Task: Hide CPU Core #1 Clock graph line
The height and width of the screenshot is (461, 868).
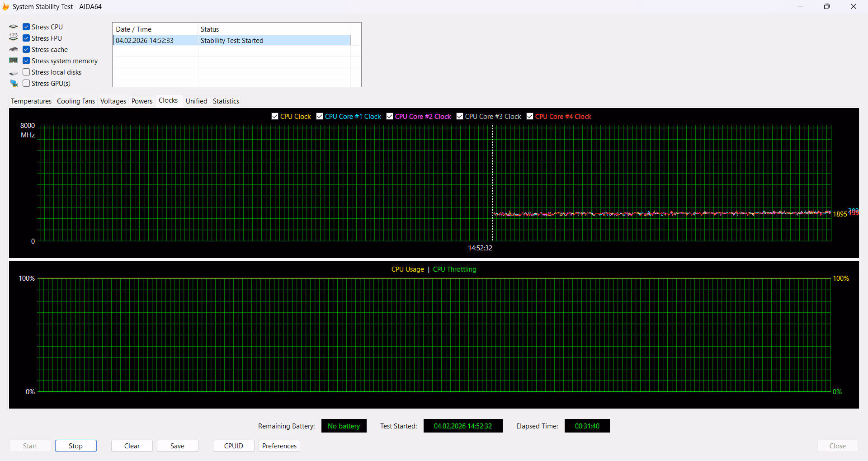Action: pos(320,117)
